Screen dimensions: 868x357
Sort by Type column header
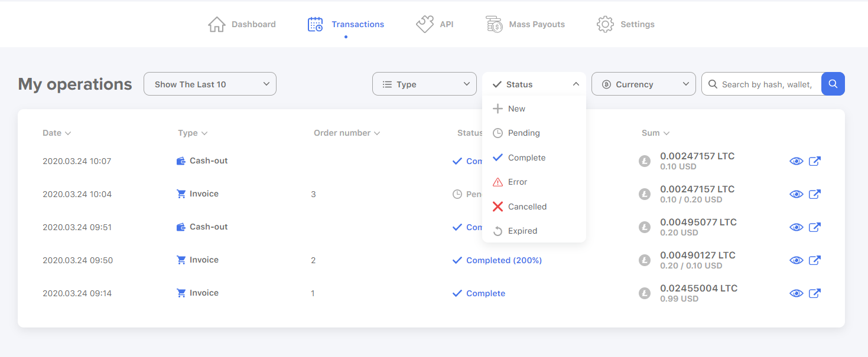pos(193,133)
